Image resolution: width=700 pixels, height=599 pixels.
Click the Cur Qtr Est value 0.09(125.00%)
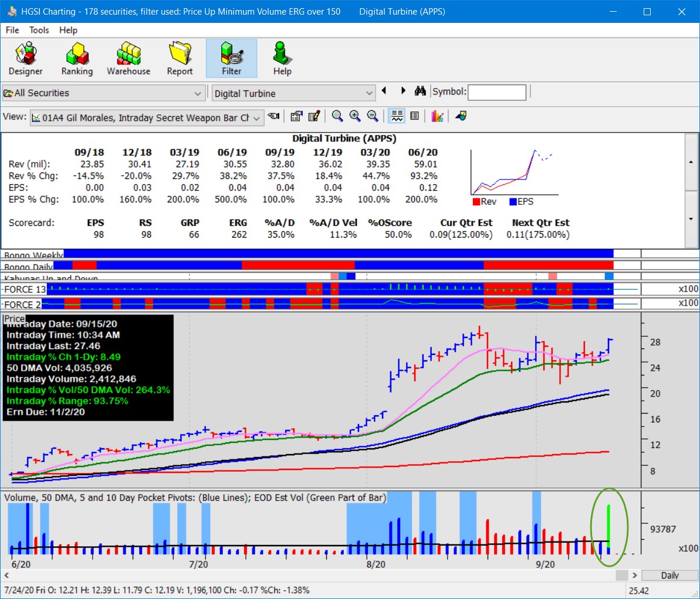pos(461,235)
